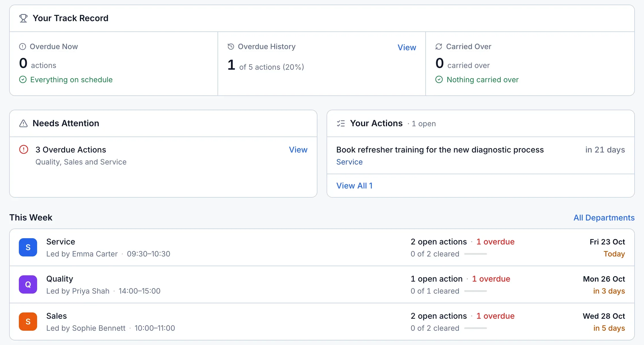Click the Quality progress bar
Viewport: 644px width, 345px height.
click(x=476, y=291)
